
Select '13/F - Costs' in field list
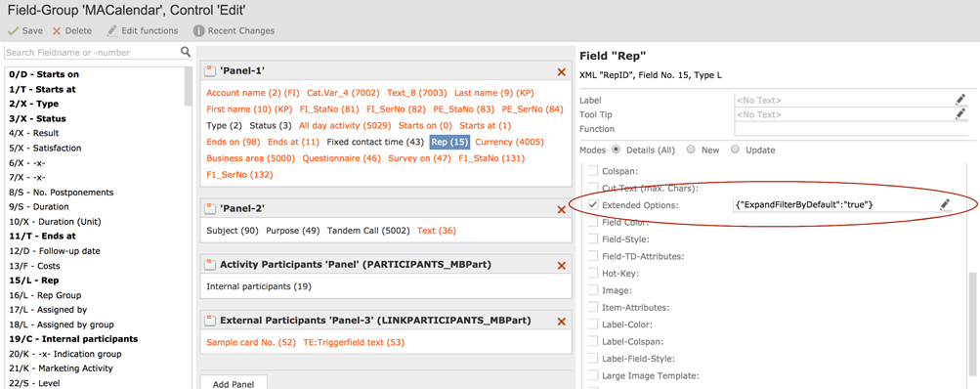click(x=34, y=266)
